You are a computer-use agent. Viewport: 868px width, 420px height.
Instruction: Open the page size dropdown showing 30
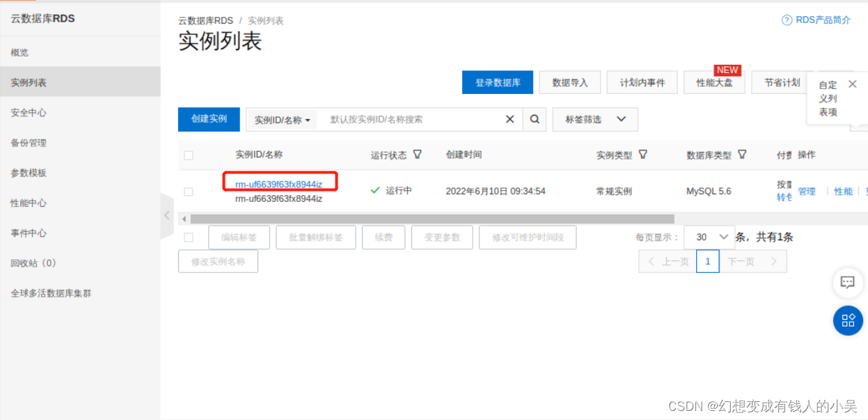[709, 237]
